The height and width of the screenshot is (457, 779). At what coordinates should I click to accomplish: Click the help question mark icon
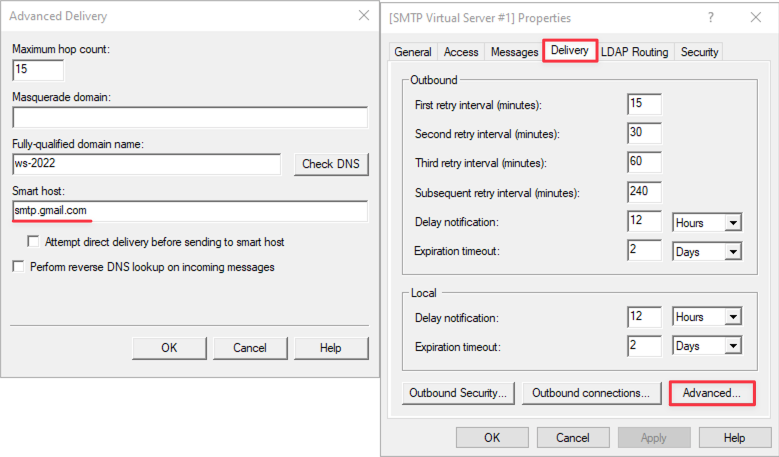(x=710, y=17)
